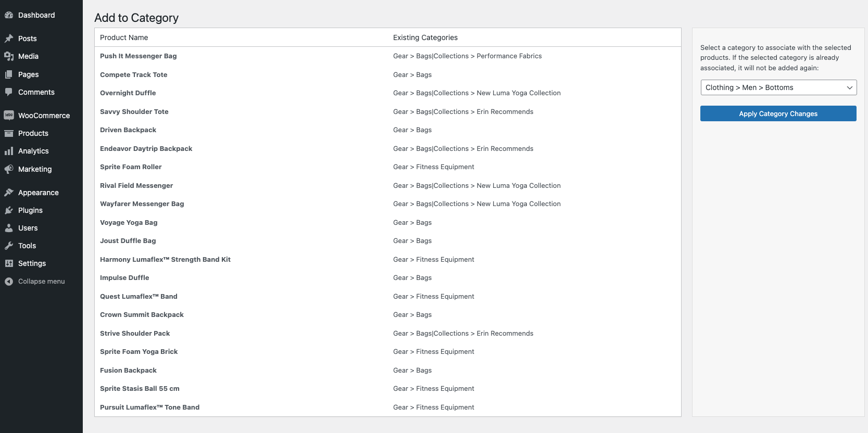Select Wayfarer Messenger Bag product

[x=142, y=204]
